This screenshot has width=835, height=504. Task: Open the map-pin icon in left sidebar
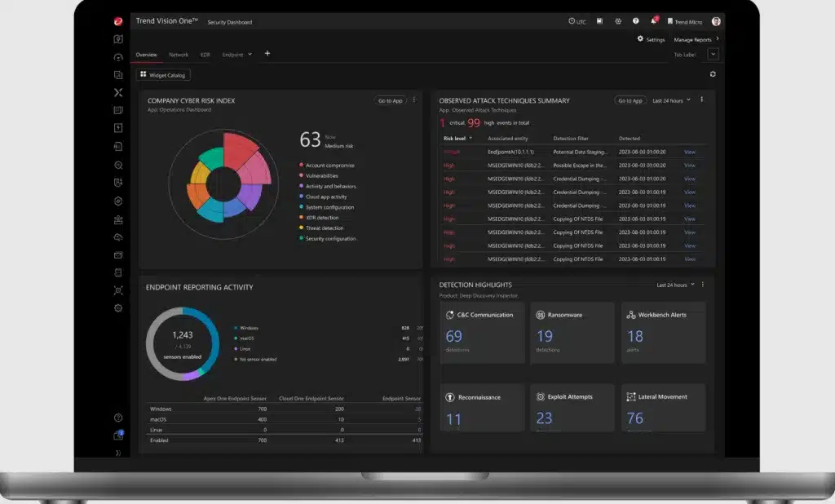pyautogui.click(x=118, y=39)
